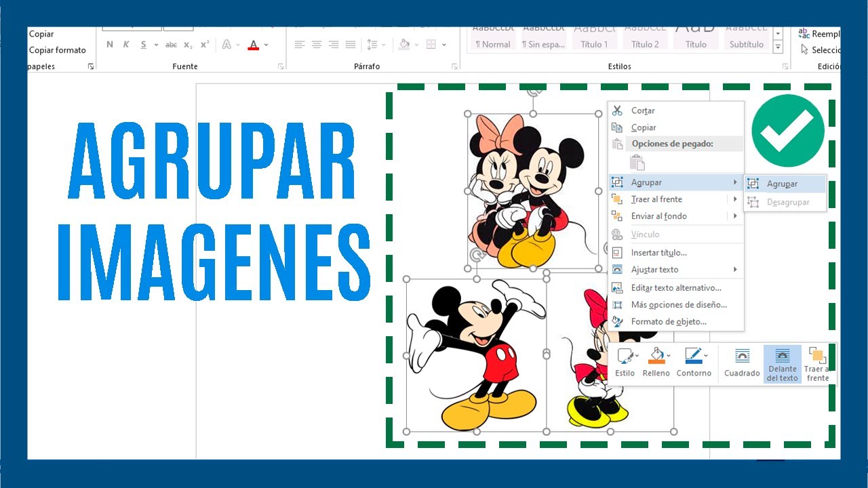
Task: Open Seleccionar in Edición group
Action: point(821,50)
